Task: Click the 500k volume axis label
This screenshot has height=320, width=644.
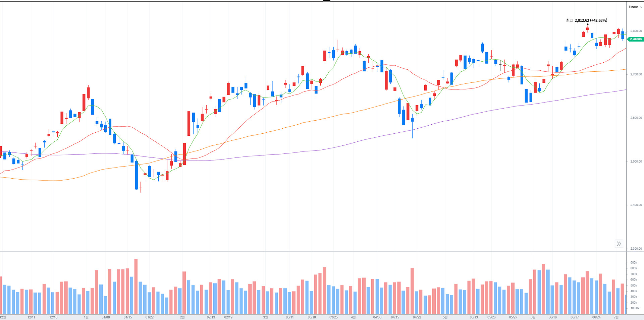Action: (x=634, y=286)
